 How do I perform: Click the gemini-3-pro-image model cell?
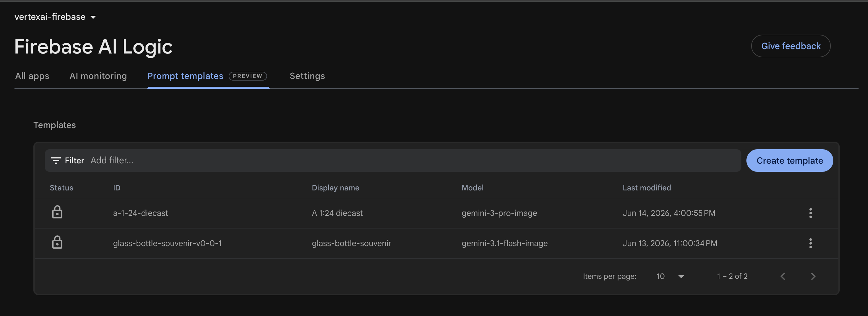click(x=500, y=213)
